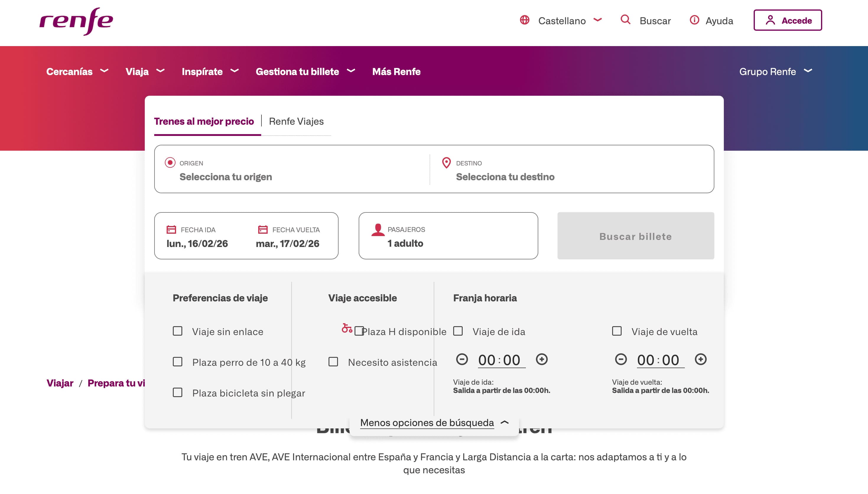
Task: Increase outbound trip departure hour with plus
Action: pos(541,359)
